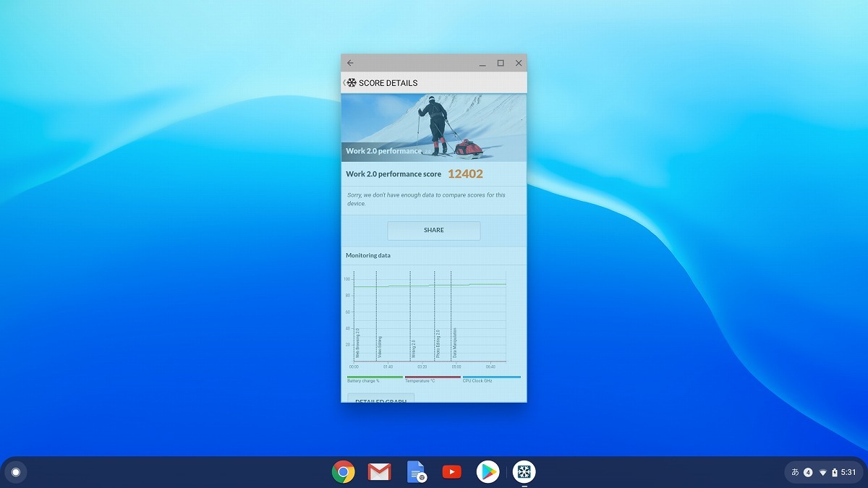
Task: Click the SHARE button
Action: [434, 230]
